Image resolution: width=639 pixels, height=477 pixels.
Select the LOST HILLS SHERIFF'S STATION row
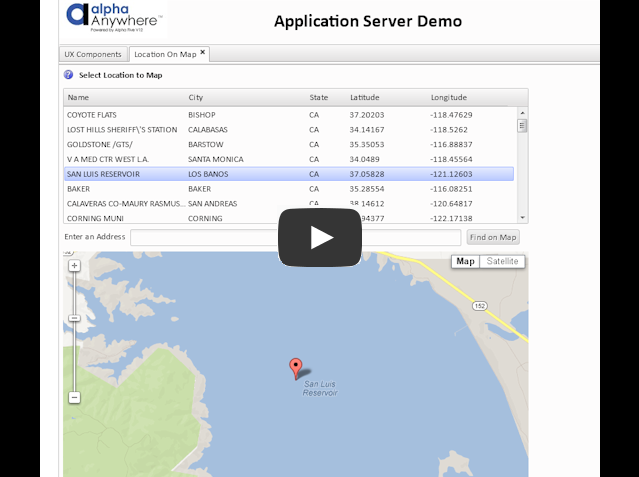pos(289,130)
